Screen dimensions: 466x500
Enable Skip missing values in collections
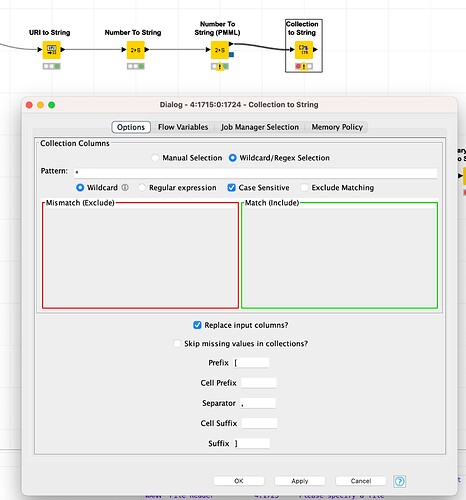177,343
